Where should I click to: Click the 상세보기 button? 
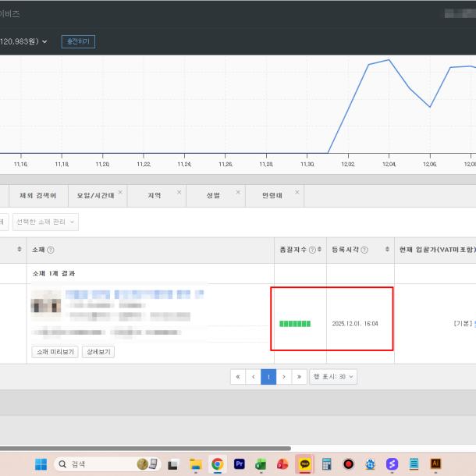99,352
